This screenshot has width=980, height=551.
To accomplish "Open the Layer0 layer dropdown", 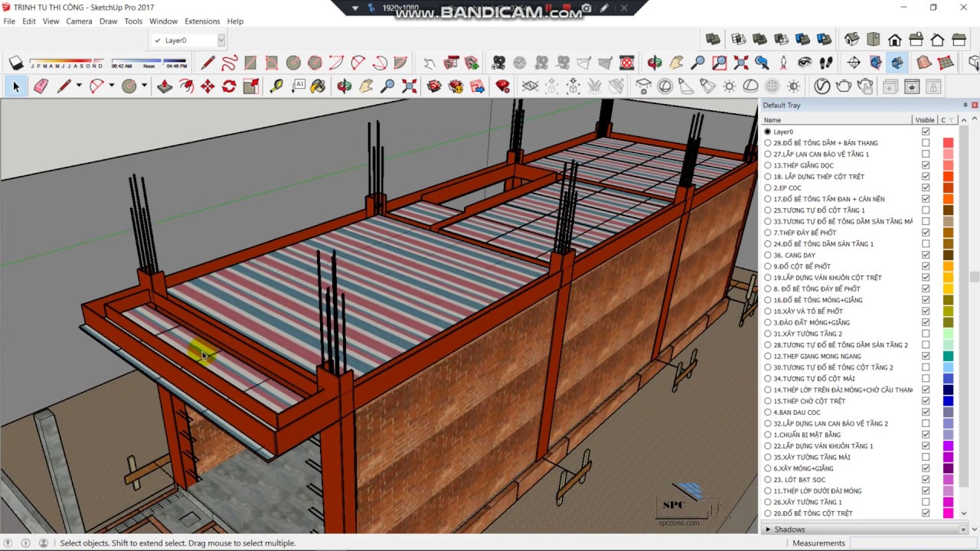I will 221,40.
